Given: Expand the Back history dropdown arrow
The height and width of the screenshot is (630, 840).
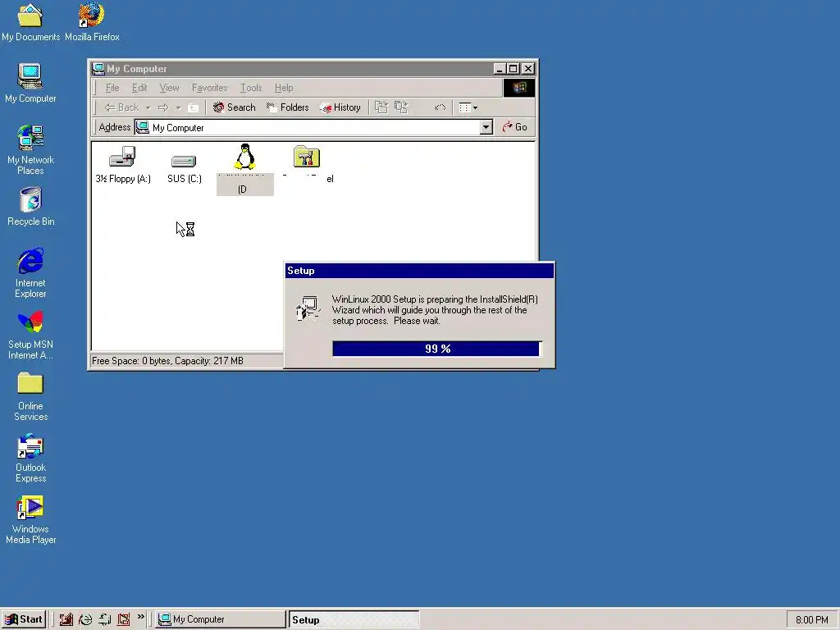Looking at the screenshot, I should (x=148, y=107).
